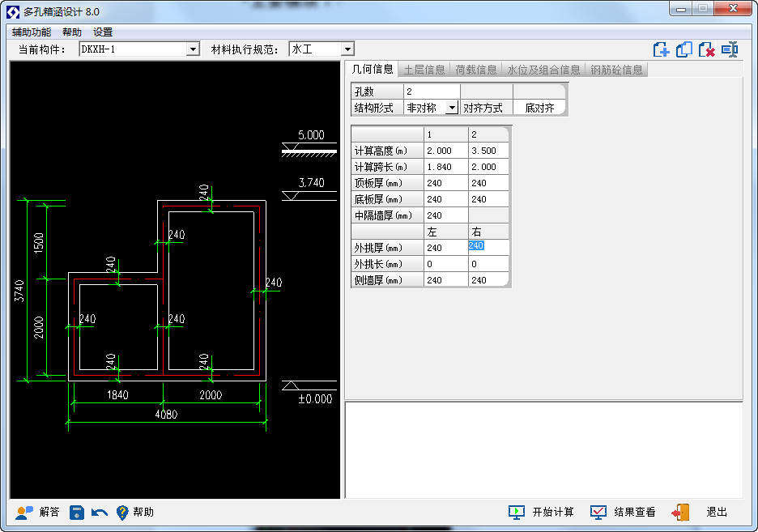Screen dimensions: 758x532
Task: Click 底板厚 value for hole 2
Action: (488, 199)
